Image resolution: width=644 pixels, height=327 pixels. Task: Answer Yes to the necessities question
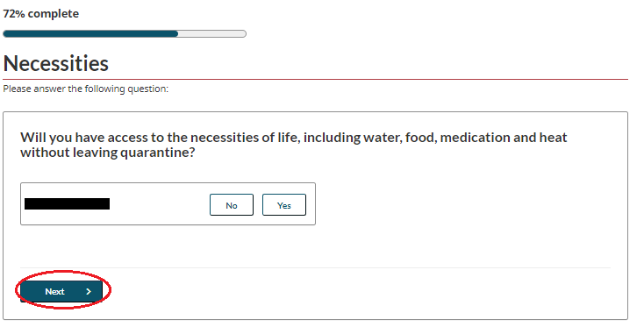(x=283, y=205)
